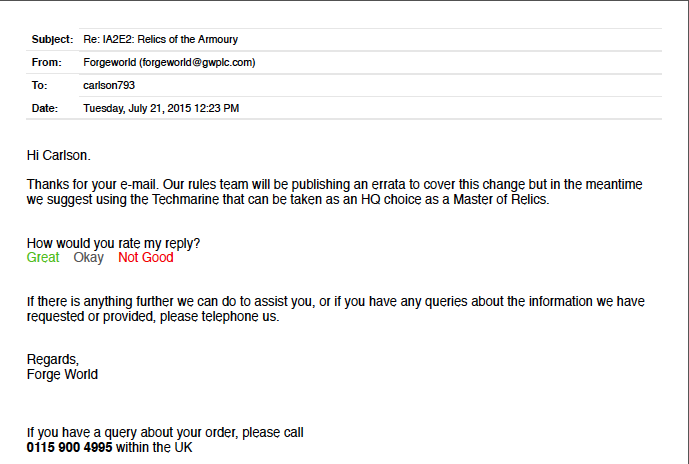
Task: Click the 'If you have a query about your order' line
Action: point(165,433)
